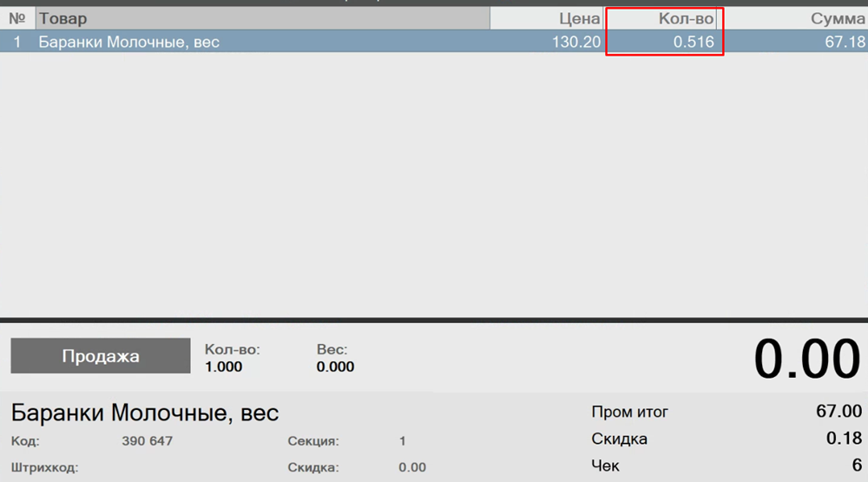This screenshot has width=868, height=482.
Task: Click the Секция value 1
Action: tap(402, 441)
